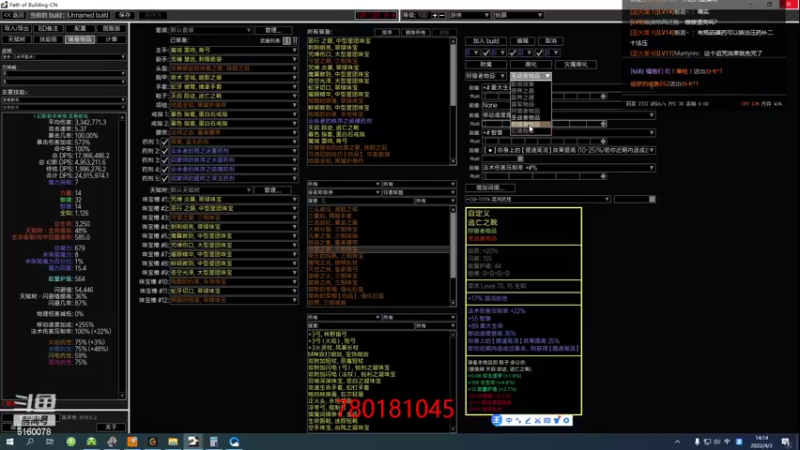Click the 关于 about button
The width and height of the screenshot is (800, 450).
point(111,427)
